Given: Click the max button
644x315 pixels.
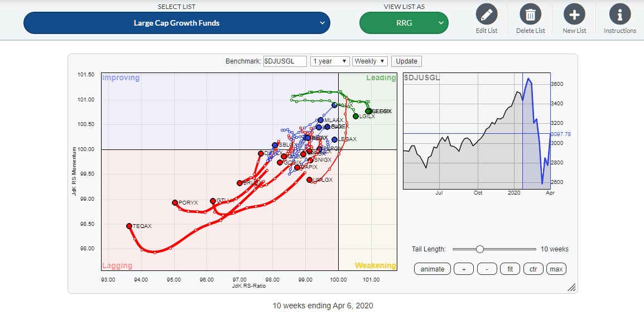Looking at the screenshot, I should 556,269.
